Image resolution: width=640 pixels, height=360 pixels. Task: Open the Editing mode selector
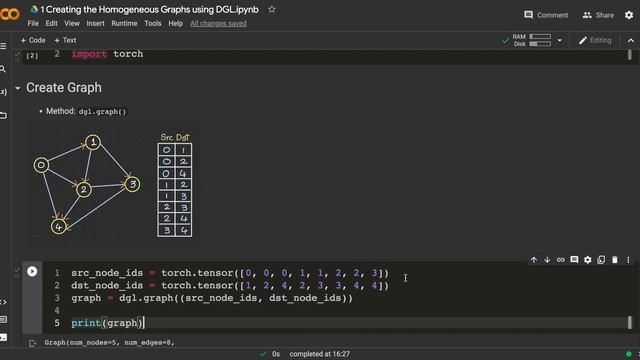pos(595,40)
